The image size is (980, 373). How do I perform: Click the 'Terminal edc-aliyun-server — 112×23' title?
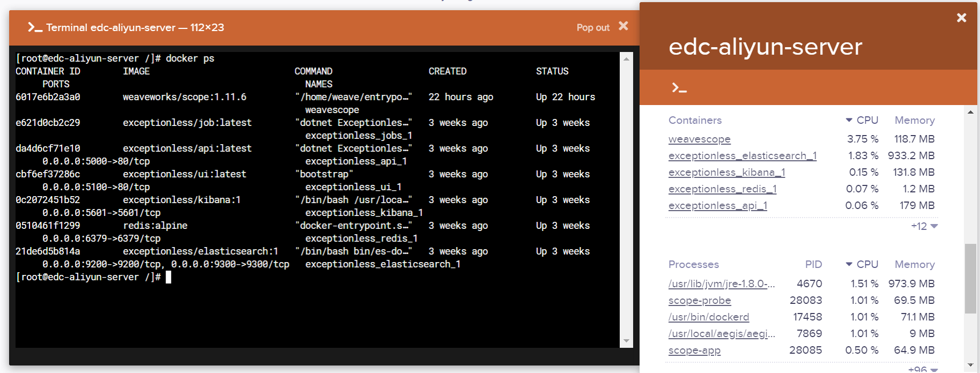point(135,27)
